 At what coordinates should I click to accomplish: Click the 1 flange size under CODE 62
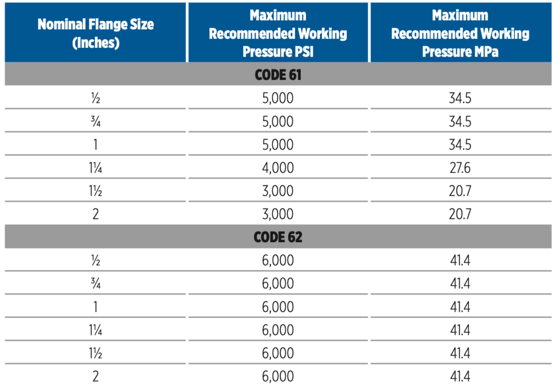[x=95, y=307]
